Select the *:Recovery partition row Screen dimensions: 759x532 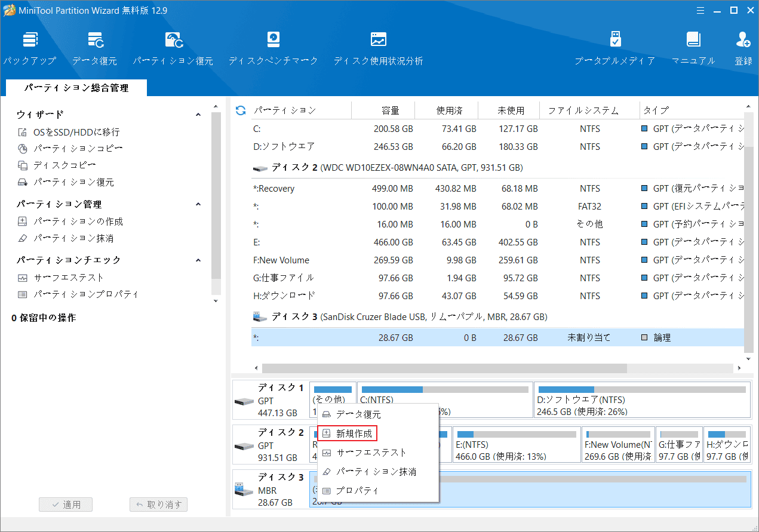[x=498, y=189]
